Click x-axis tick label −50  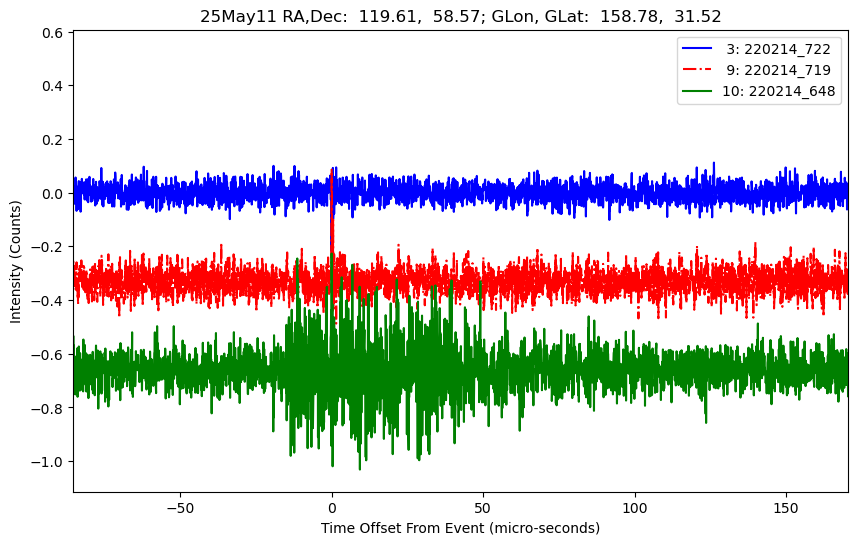pos(180,508)
